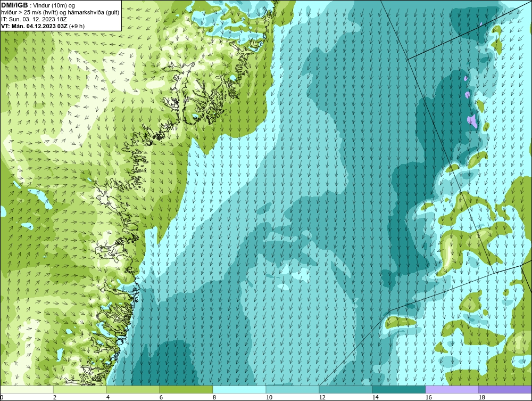The height and width of the screenshot is (401, 532).
Task: Click the 10–12 m/s turquoise swatch
Action: point(293,389)
